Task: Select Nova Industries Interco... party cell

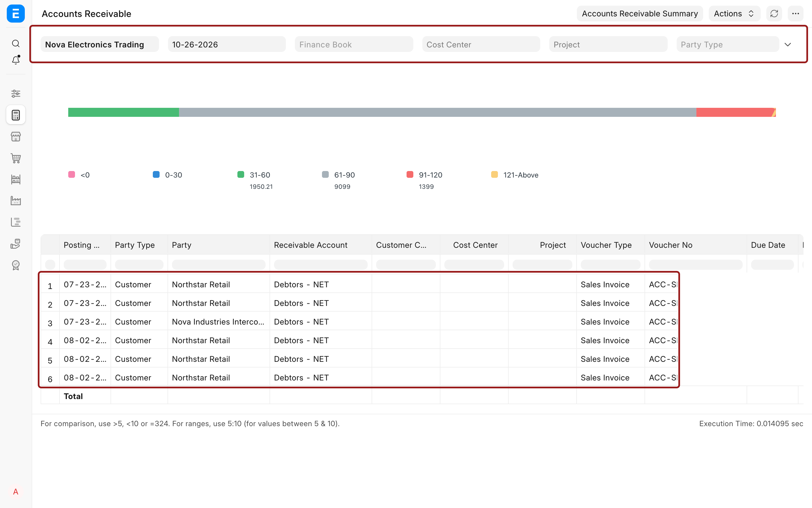Action: point(219,321)
